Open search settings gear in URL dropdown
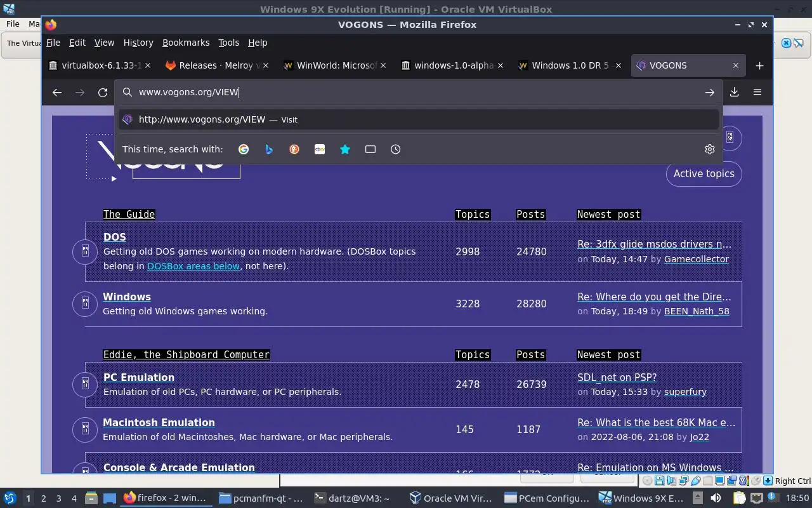The image size is (812, 508). pyautogui.click(x=710, y=149)
